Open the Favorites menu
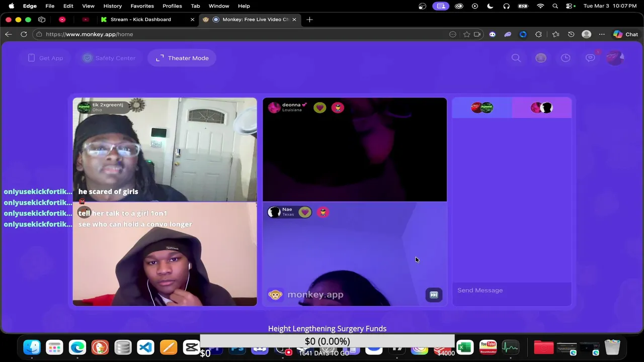Viewport: 644px width, 362px height. pyautogui.click(x=142, y=6)
